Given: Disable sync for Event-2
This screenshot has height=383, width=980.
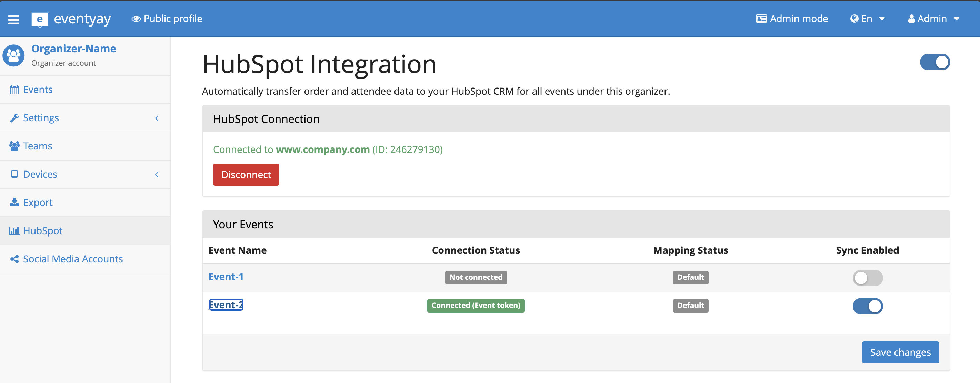Looking at the screenshot, I should (x=867, y=306).
